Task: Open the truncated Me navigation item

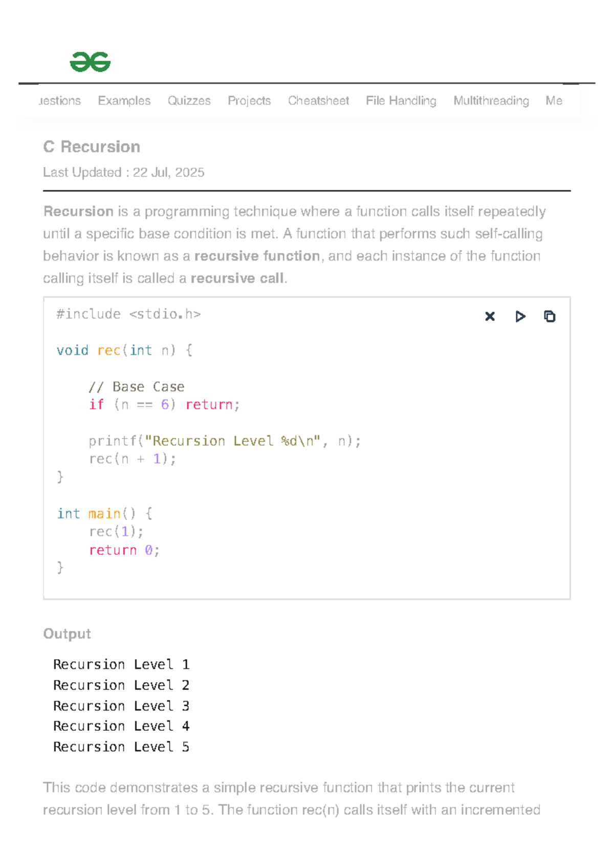Action: [x=554, y=101]
